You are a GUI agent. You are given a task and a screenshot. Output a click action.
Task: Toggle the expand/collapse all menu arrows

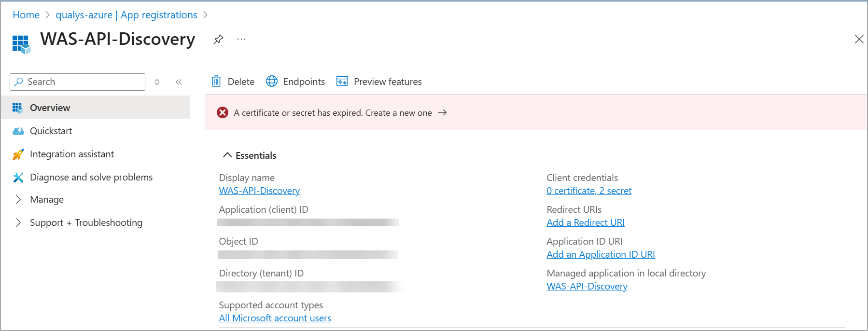[157, 82]
